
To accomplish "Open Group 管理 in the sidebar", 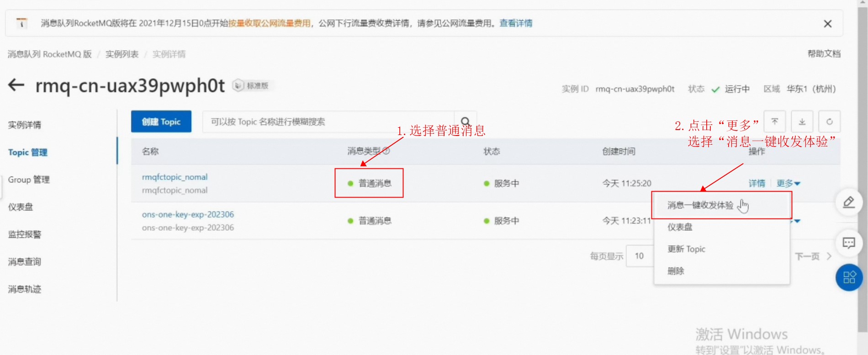I will (29, 179).
